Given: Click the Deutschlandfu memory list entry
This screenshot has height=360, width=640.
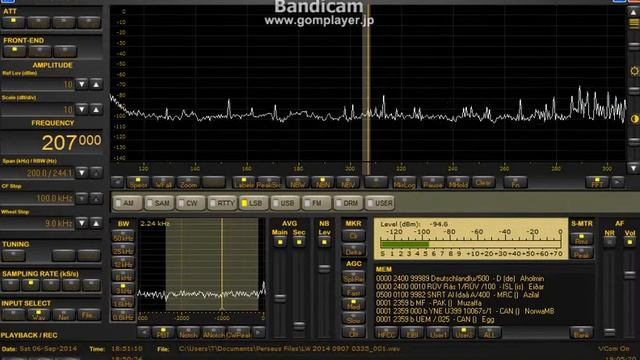Looking at the screenshot, I should pos(460,278).
